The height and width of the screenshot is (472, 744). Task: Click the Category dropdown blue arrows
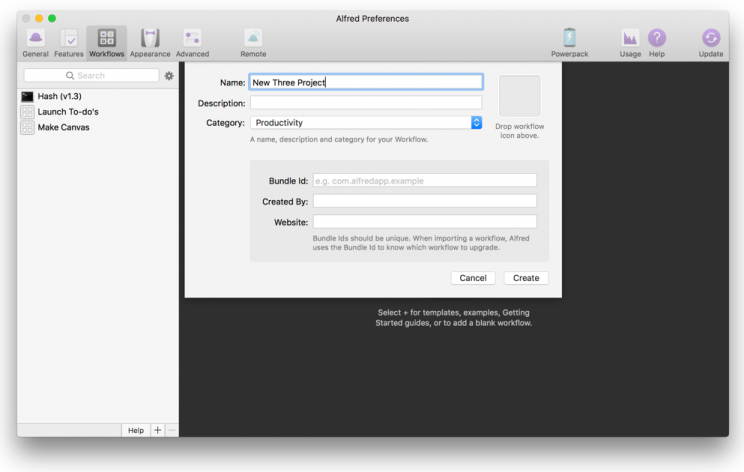tap(476, 123)
